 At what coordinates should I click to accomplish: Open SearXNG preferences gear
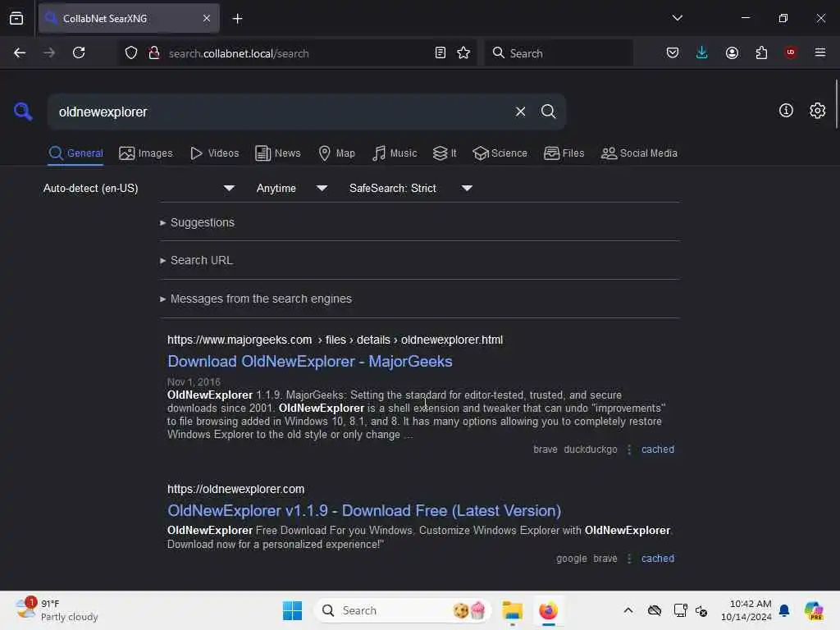click(817, 111)
